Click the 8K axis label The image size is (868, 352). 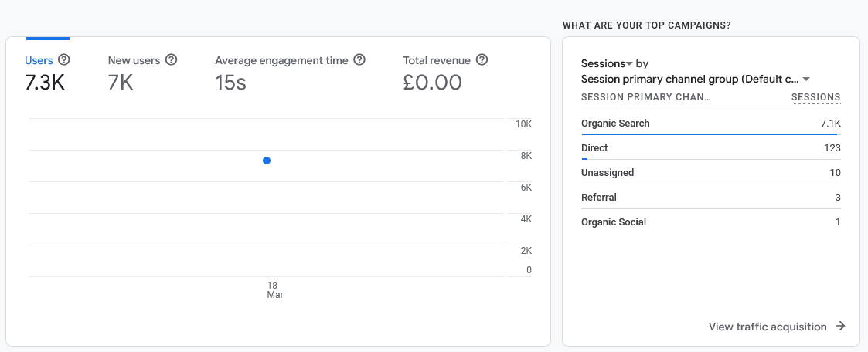click(526, 156)
